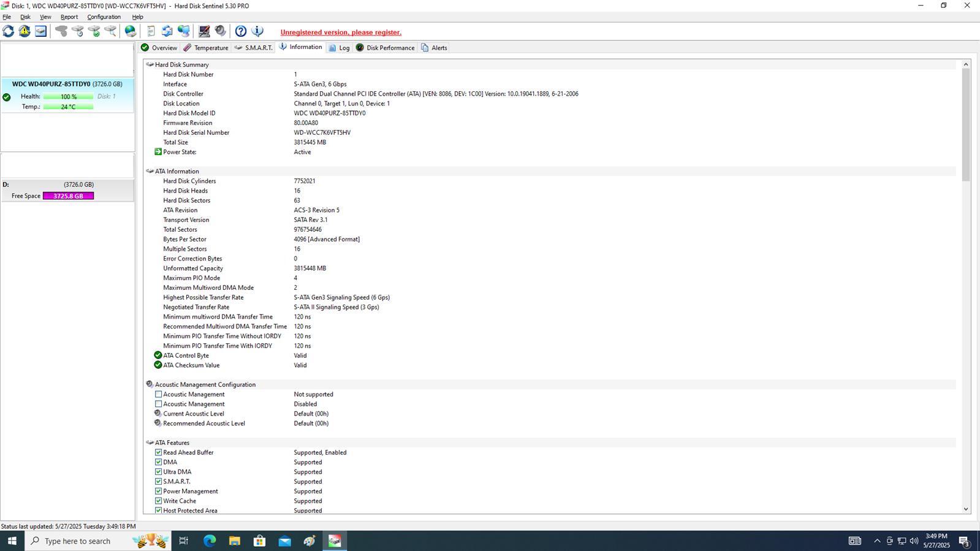Viewport: 980px width, 551px height.
Task: Click the Health 100 % bar
Action: (68, 97)
